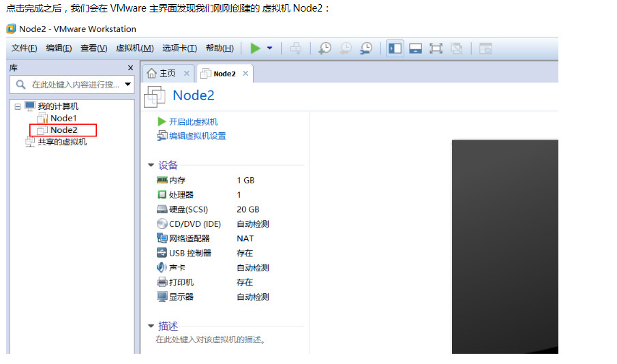
Task: Click the large Node2 VM header icon
Action: point(154,96)
